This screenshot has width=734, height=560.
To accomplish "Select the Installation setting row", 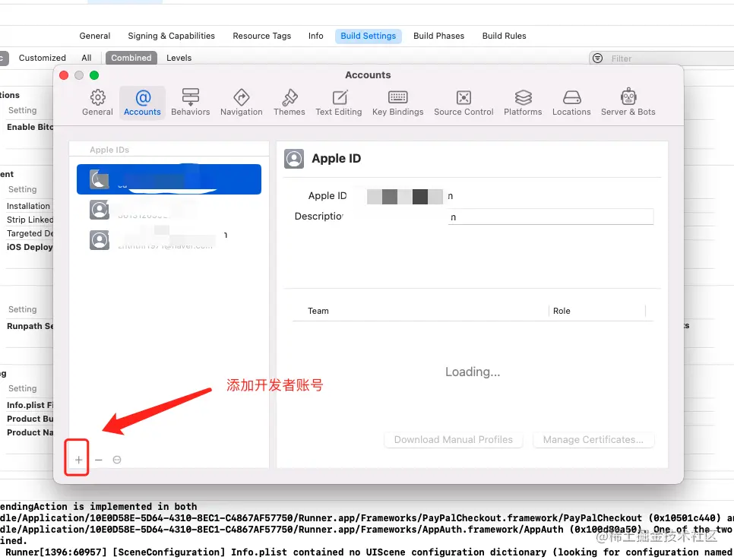I will click(27, 206).
